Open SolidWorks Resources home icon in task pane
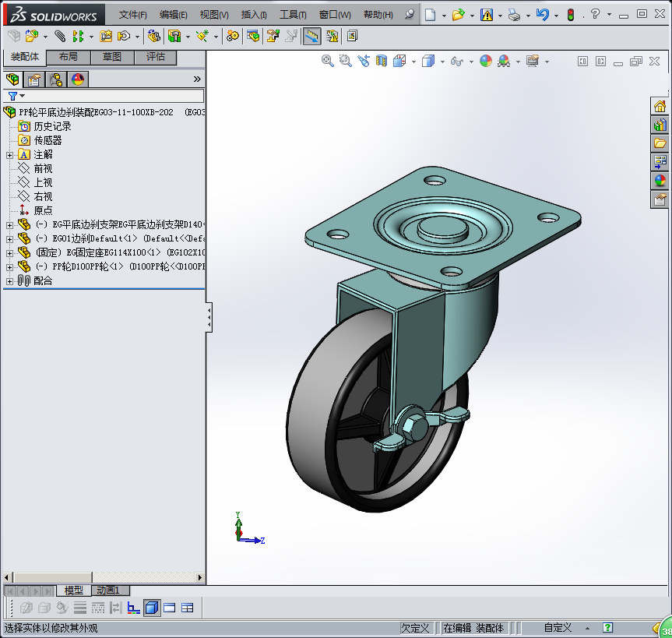672x638 pixels. pyautogui.click(x=660, y=106)
